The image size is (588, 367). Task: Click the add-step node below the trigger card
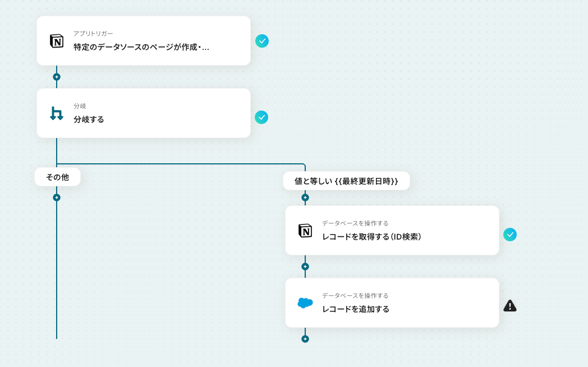57,77
